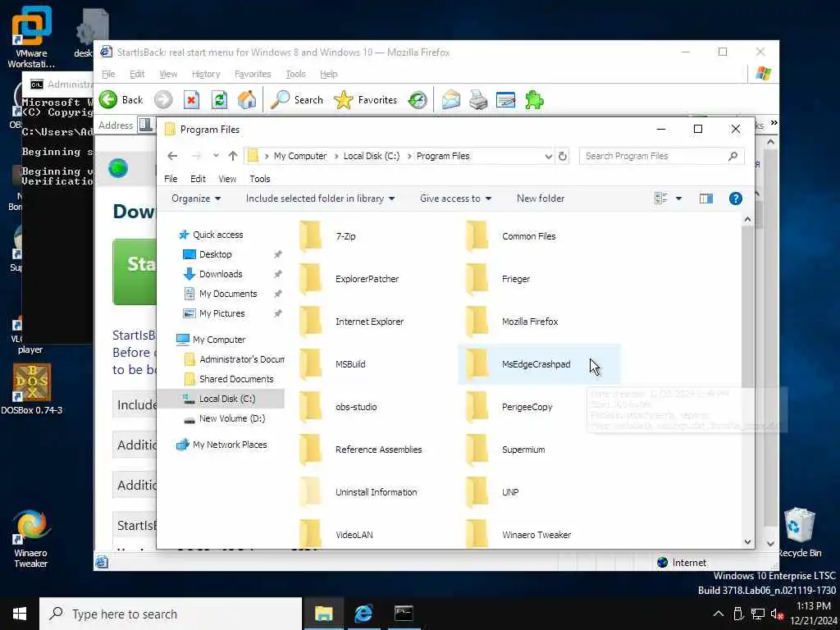This screenshot has height=630, width=840.
Task: Open File Explorer from the taskbar
Action: click(323, 614)
